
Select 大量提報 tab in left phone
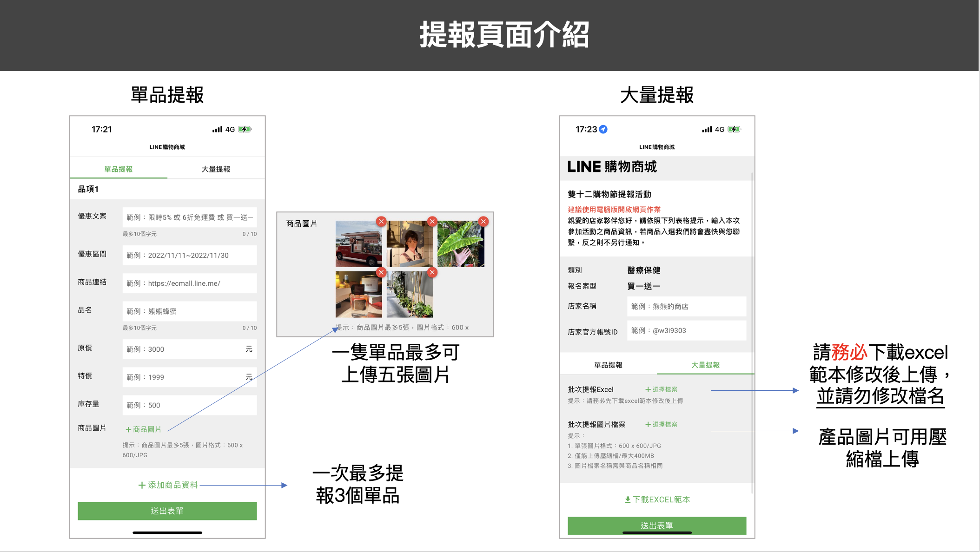coord(216,169)
